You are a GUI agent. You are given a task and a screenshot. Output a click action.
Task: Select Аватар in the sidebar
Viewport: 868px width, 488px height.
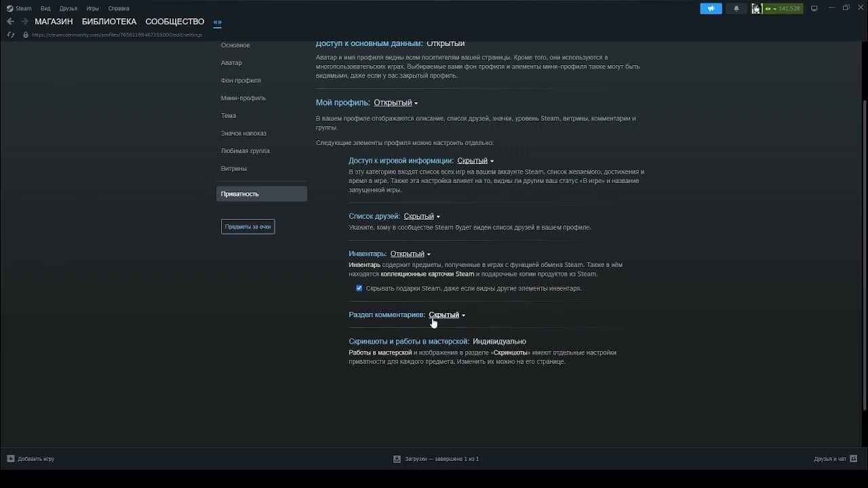[231, 63]
